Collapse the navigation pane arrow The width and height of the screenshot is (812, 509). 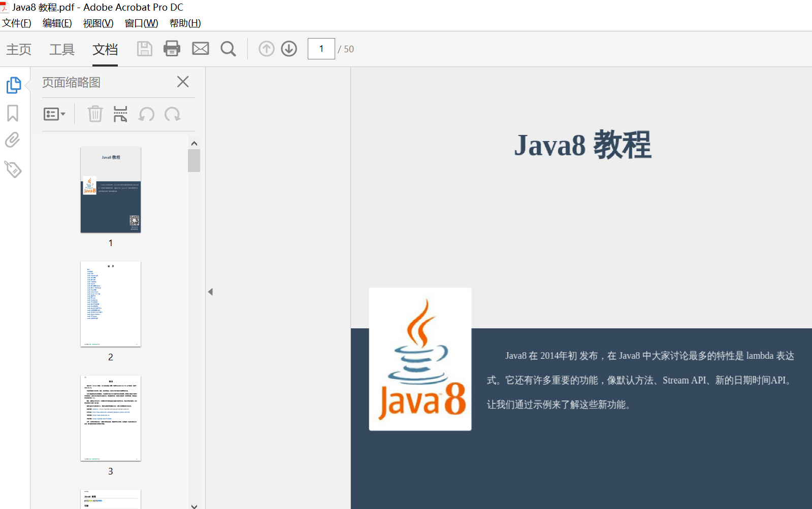click(x=210, y=292)
